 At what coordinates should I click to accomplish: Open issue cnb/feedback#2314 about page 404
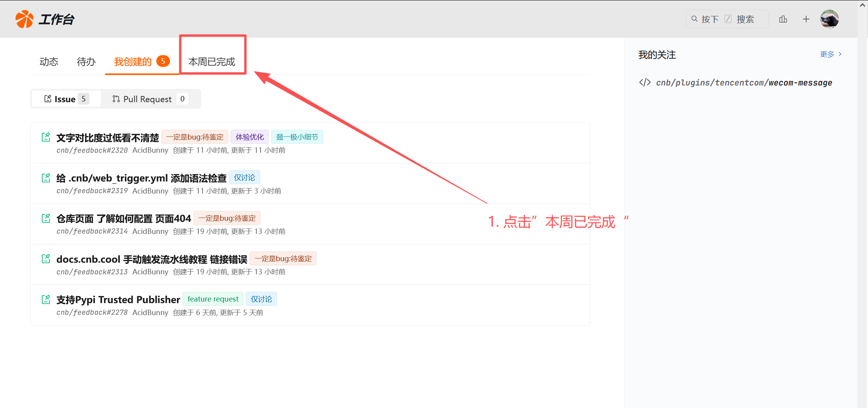pyautogui.click(x=123, y=218)
